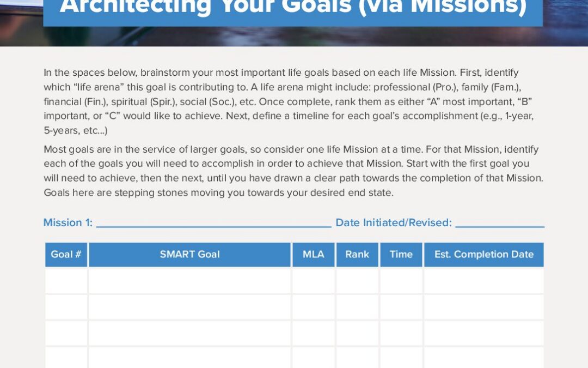
Task: Click the "Rank" column header
Action: pos(357,255)
